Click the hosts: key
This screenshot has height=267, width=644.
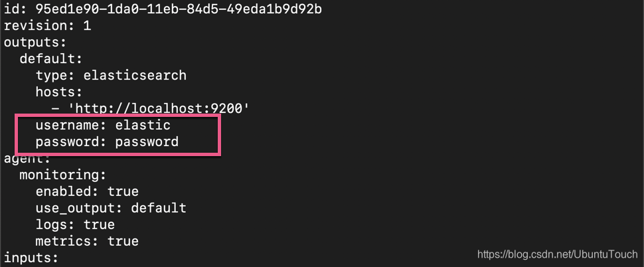coord(59,92)
